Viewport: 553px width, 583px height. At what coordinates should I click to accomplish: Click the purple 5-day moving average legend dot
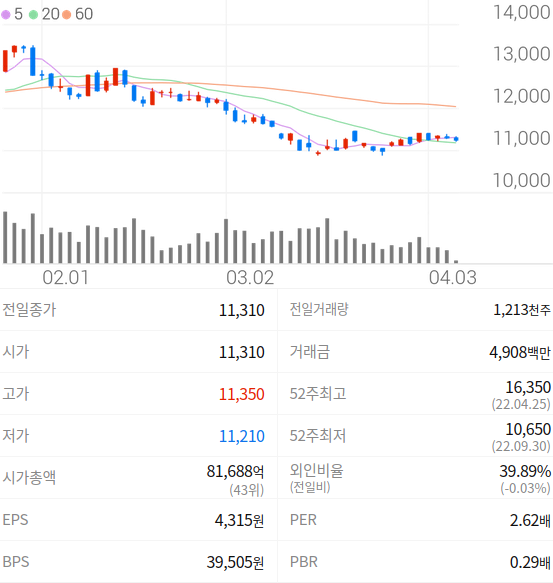(6, 15)
